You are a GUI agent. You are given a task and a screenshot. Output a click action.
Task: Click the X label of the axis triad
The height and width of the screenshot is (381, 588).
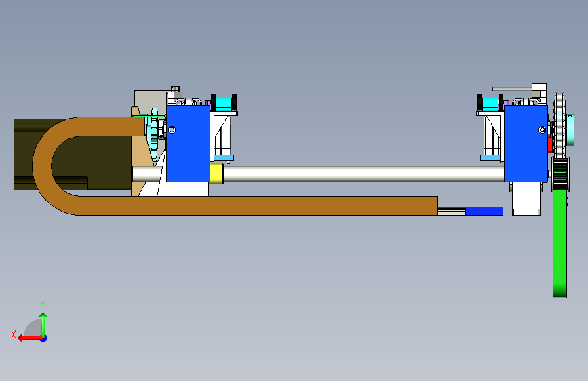click(x=14, y=334)
